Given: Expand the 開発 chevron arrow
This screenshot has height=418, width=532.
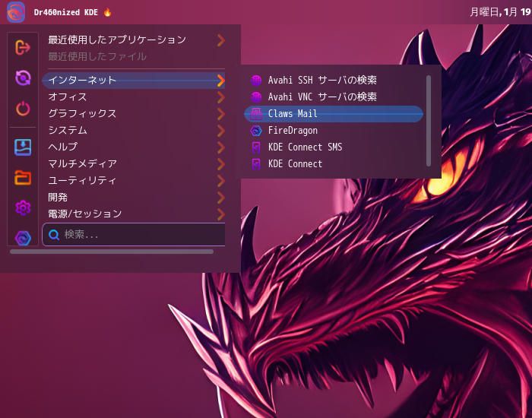Looking at the screenshot, I should [221, 197].
